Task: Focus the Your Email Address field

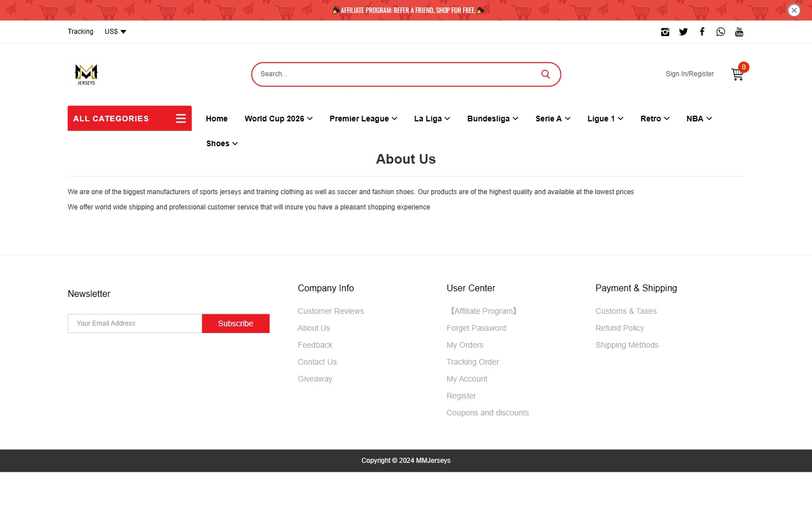Action: 135,323
